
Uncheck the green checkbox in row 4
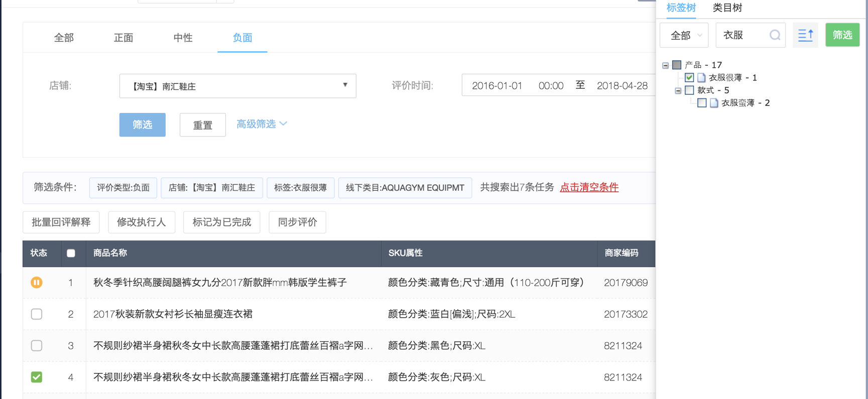(37, 377)
